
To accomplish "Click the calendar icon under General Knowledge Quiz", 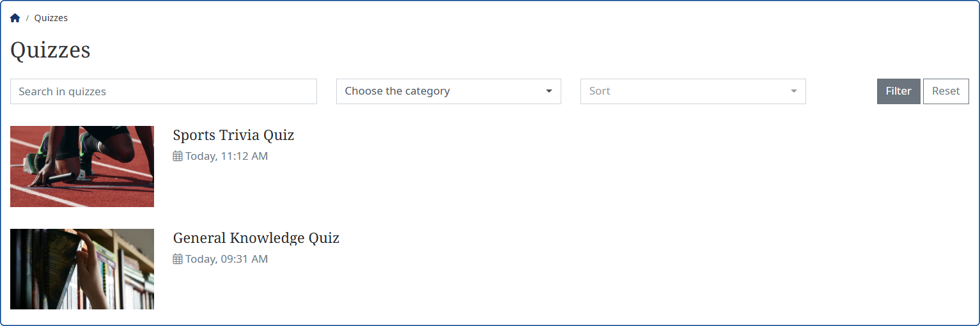I will 178,259.
